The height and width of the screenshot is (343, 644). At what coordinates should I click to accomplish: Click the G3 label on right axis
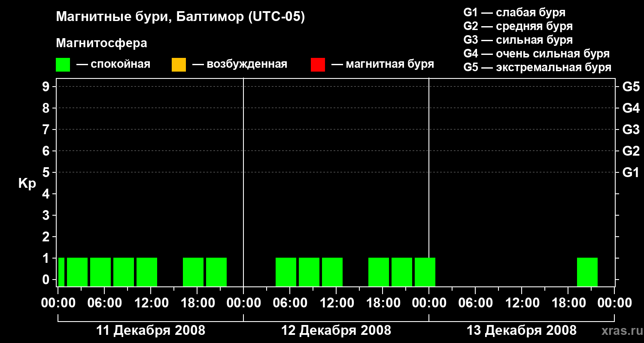(631, 130)
